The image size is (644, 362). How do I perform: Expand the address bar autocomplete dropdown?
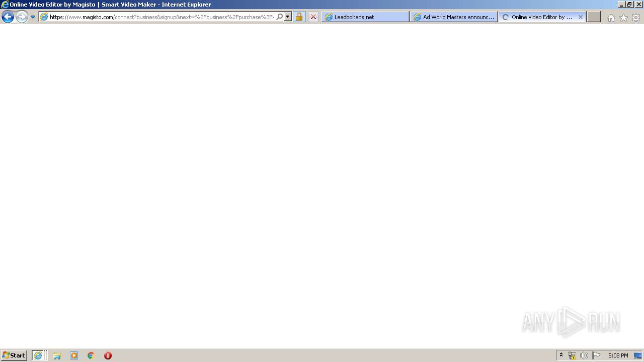(288, 17)
